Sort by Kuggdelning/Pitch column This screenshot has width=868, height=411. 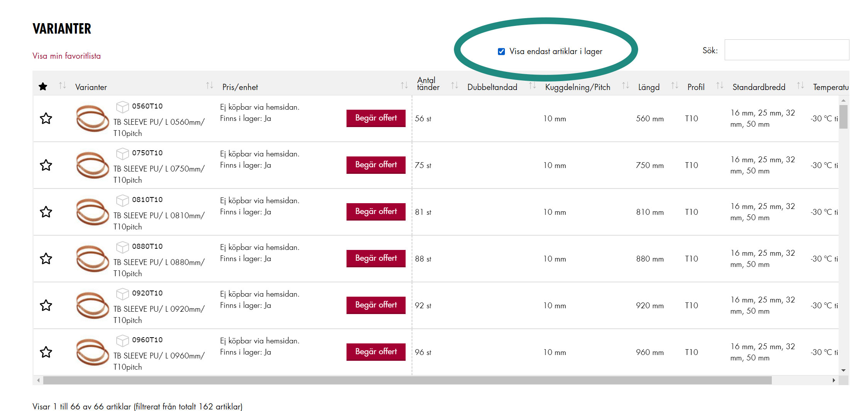578,87
